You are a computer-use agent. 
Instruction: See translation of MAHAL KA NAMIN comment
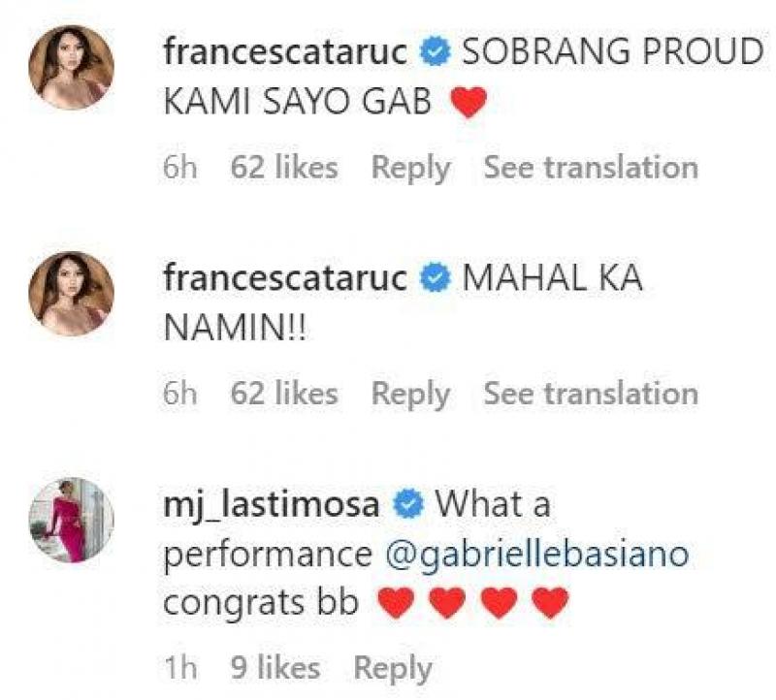coord(590,394)
